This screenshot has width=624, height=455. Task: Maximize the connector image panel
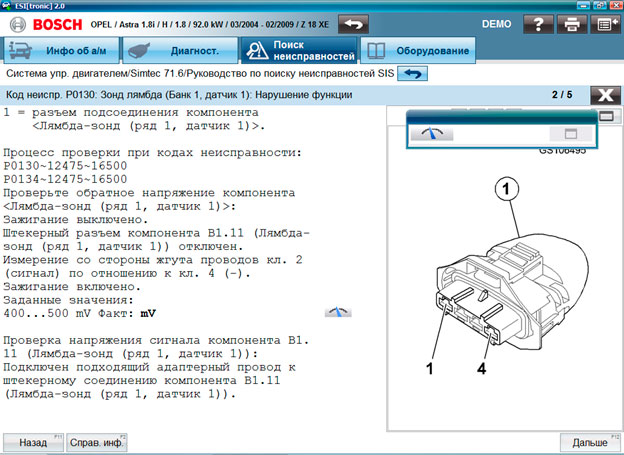point(604,117)
